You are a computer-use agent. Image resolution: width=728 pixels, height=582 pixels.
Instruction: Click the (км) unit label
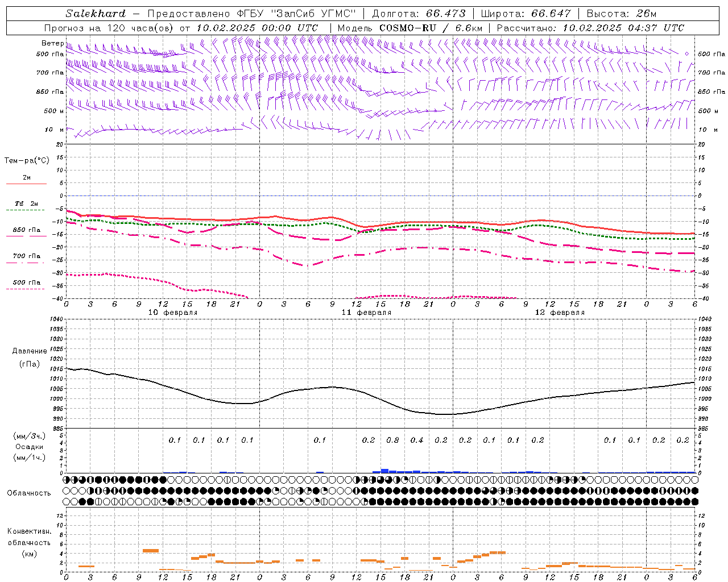pyautogui.click(x=30, y=554)
